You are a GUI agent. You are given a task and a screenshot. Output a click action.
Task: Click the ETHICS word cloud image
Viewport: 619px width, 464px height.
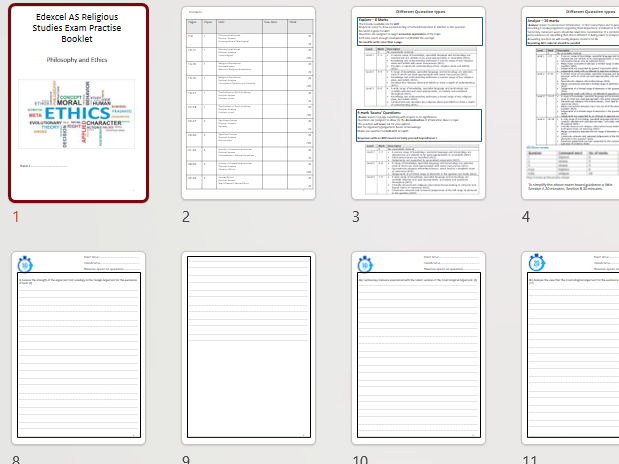click(x=77, y=114)
